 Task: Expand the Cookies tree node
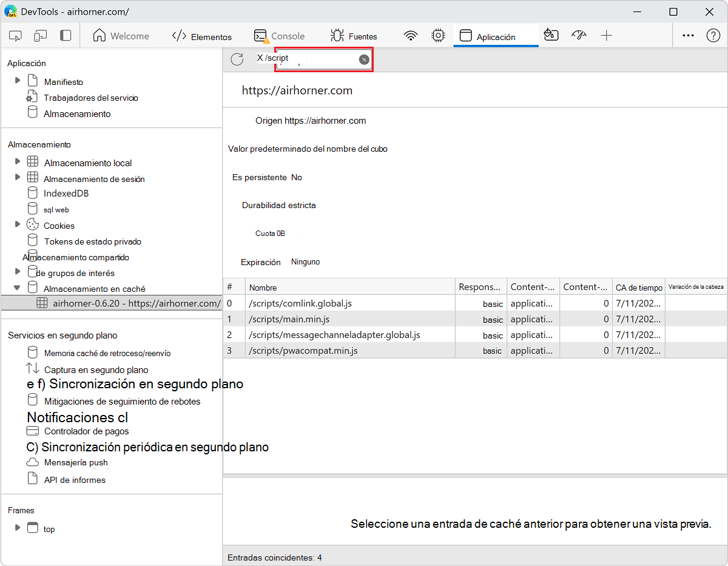(18, 224)
